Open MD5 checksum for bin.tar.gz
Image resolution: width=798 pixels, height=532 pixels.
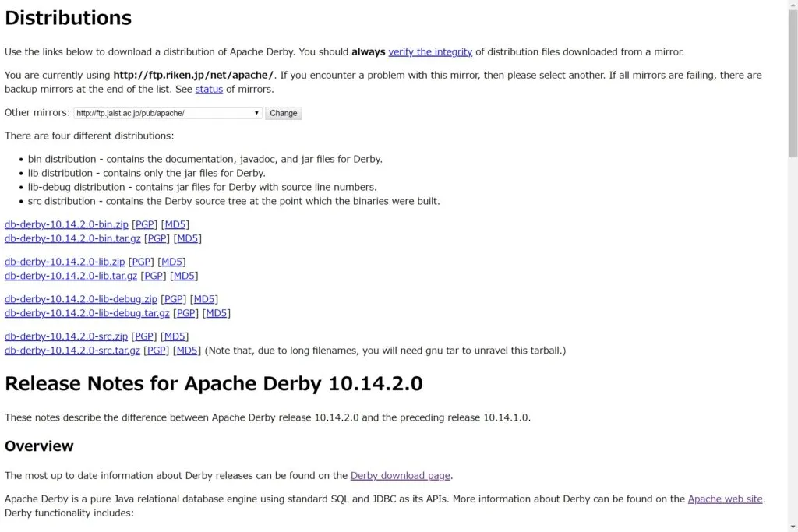tap(187, 238)
